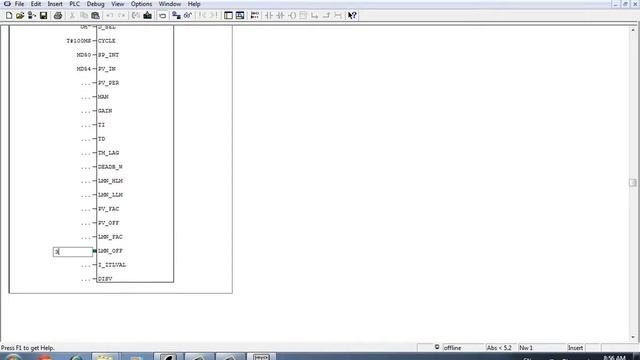640x360 pixels.
Task: Click the ... placeholder beside PV_PER
Action: (86, 84)
